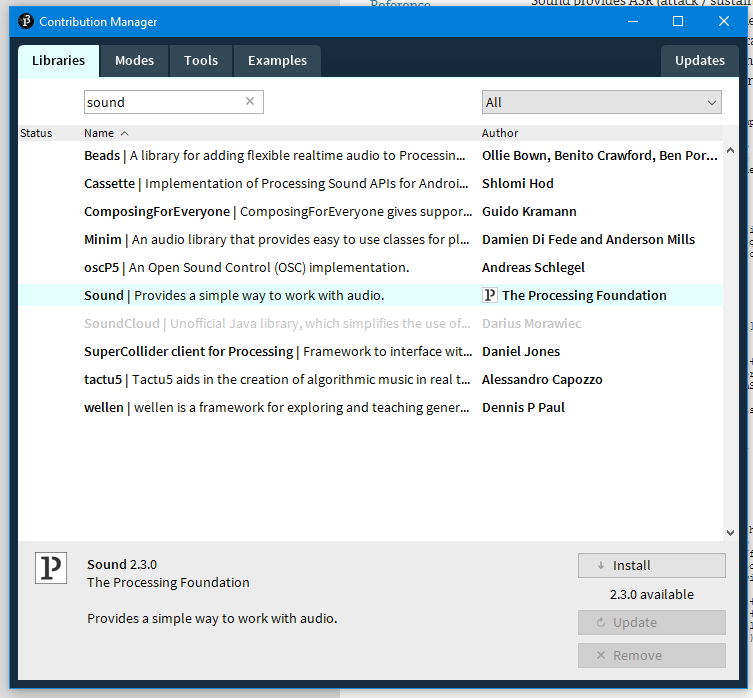Click the scroll-up arrow of the library list
Image resolution: width=753 pixels, height=698 pixels.
730,150
